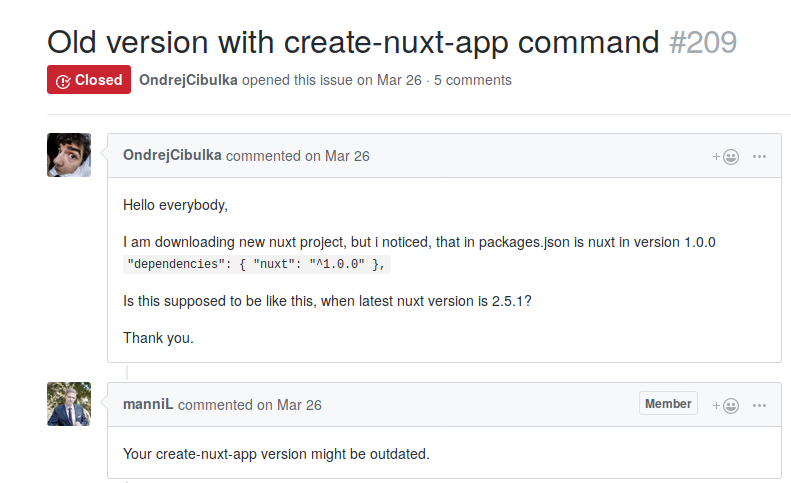Click the issue number #209
The width and height of the screenshot is (791, 483).
pyautogui.click(x=703, y=42)
